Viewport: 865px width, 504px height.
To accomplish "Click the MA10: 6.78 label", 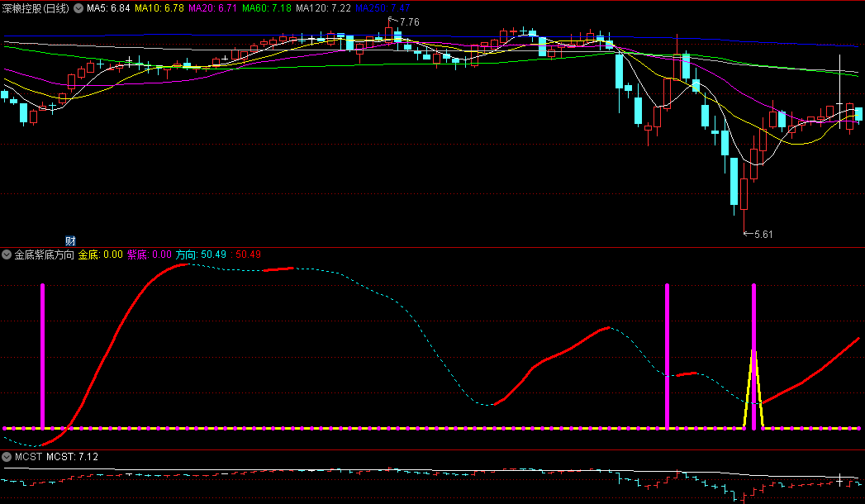I will (159, 8).
